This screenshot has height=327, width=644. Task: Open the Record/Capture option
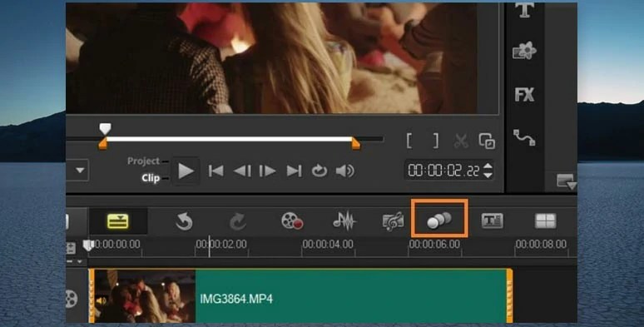pyautogui.click(x=292, y=221)
